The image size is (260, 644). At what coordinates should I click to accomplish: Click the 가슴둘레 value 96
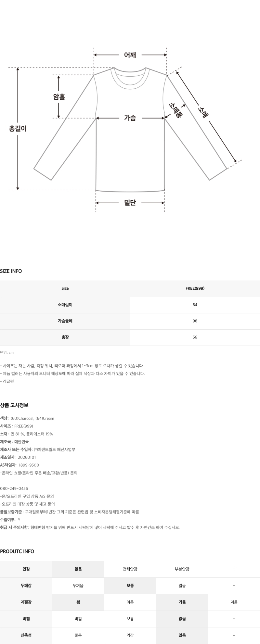point(195,321)
